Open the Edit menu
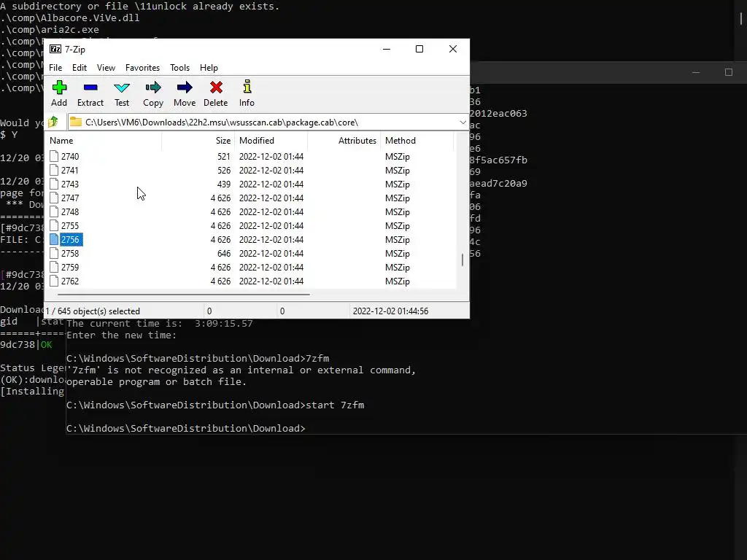The height and width of the screenshot is (560, 747). coord(80,68)
